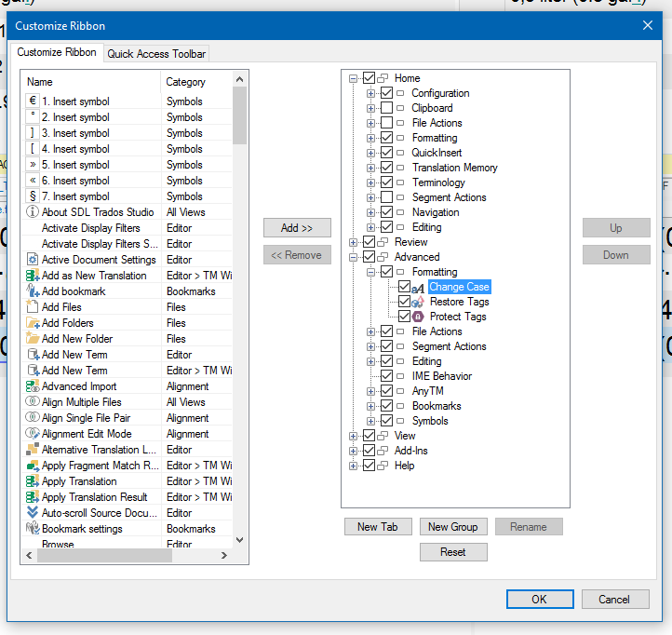Click the Alignment Edit Mode icon
Screen dimensions: 672x635
[x=33, y=434]
